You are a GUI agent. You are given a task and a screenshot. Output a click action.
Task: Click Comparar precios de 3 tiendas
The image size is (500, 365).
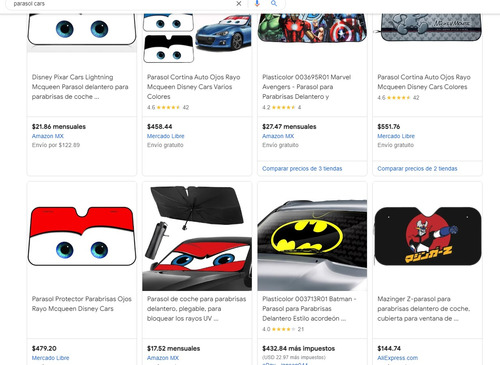tap(302, 169)
